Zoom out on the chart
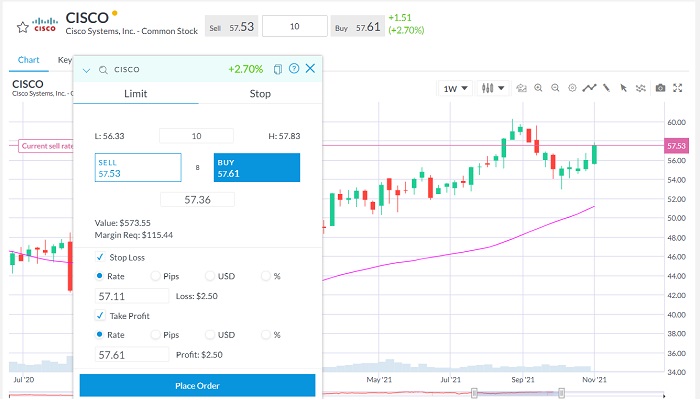 click(555, 88)
